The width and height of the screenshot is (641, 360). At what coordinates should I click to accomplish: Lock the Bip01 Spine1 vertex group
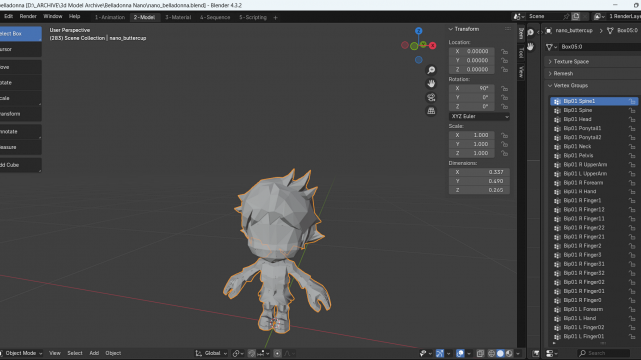point(632,101)
